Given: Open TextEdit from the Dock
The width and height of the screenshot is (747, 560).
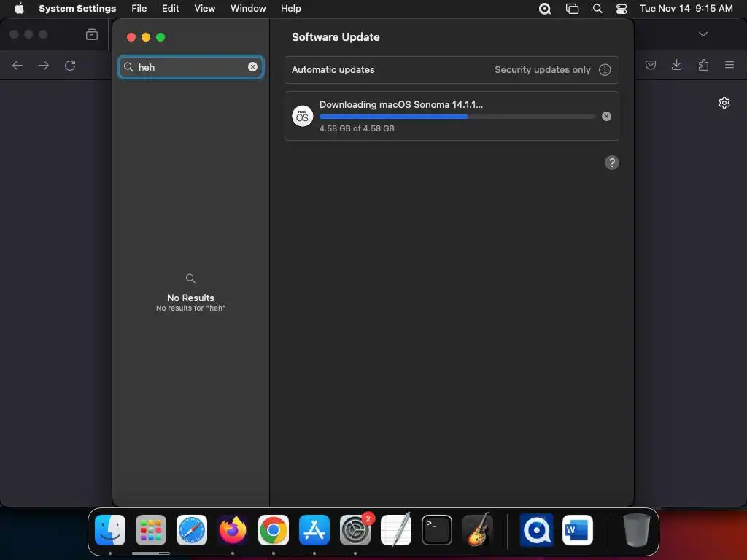Looking at the screenshot, I should pyautogui.click(x=396, y=529).
